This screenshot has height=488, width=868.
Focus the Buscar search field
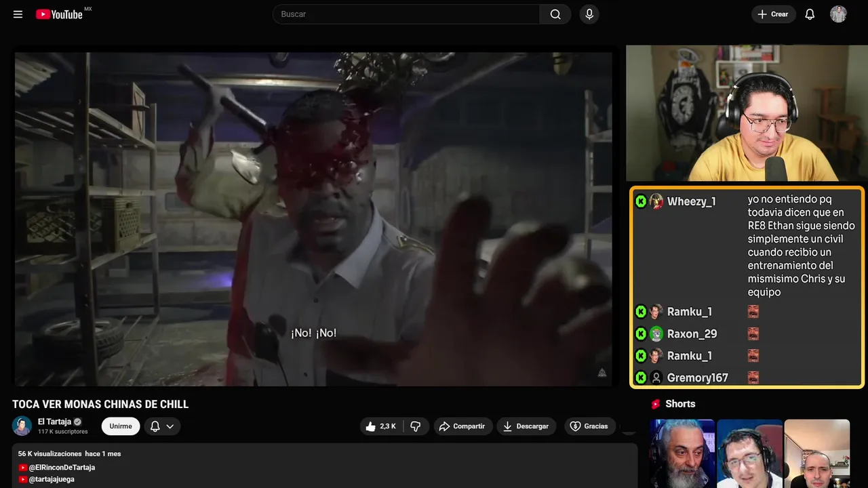(x=406, y=14)
